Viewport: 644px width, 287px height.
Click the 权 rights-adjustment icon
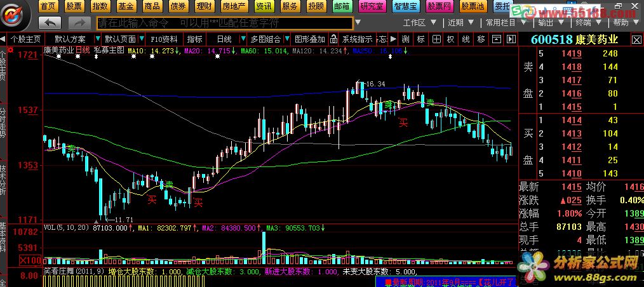tap(451, 39)
